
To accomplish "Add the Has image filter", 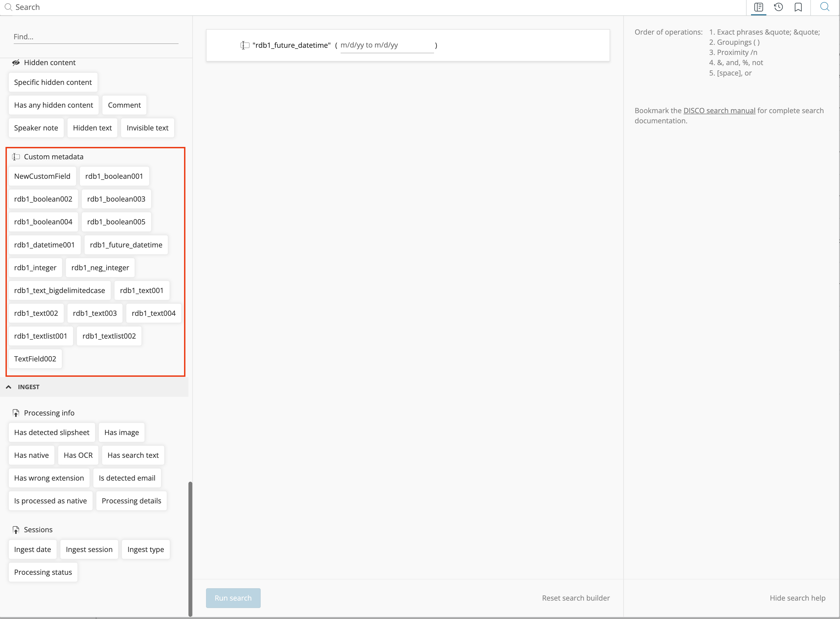I will pos(122,433).
